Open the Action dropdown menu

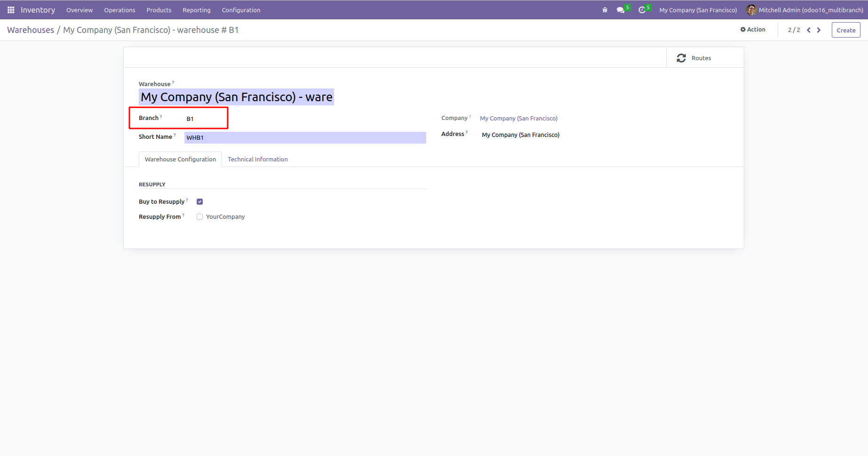(753, 29)
